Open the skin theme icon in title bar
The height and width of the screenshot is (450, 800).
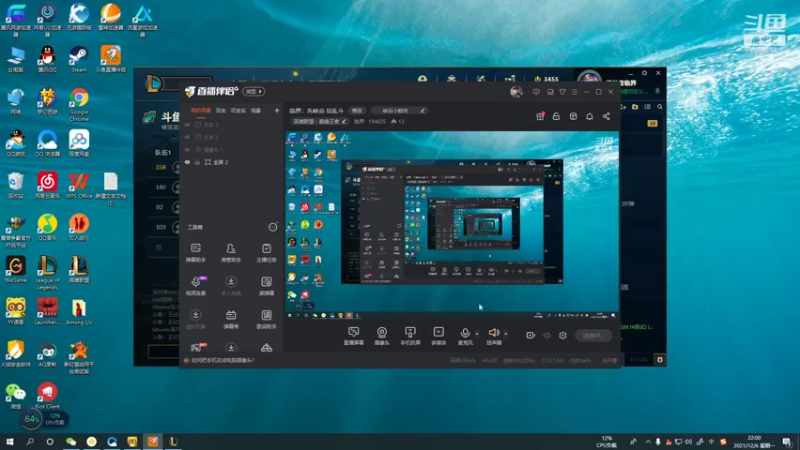(x=562, y=92)
